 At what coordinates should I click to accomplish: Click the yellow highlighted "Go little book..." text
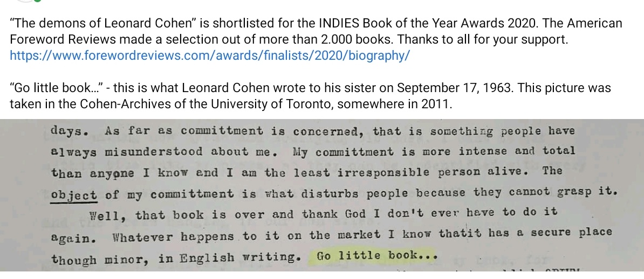(377, 256)
